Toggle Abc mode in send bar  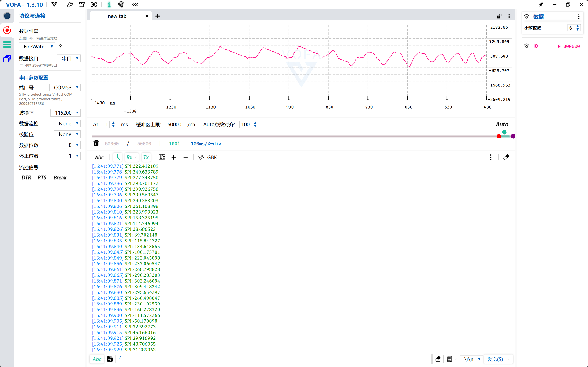(x=97, y=359)
